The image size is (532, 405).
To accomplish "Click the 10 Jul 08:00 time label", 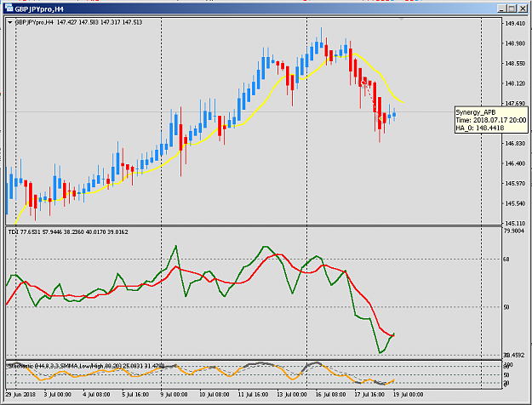I will (215, 395).
